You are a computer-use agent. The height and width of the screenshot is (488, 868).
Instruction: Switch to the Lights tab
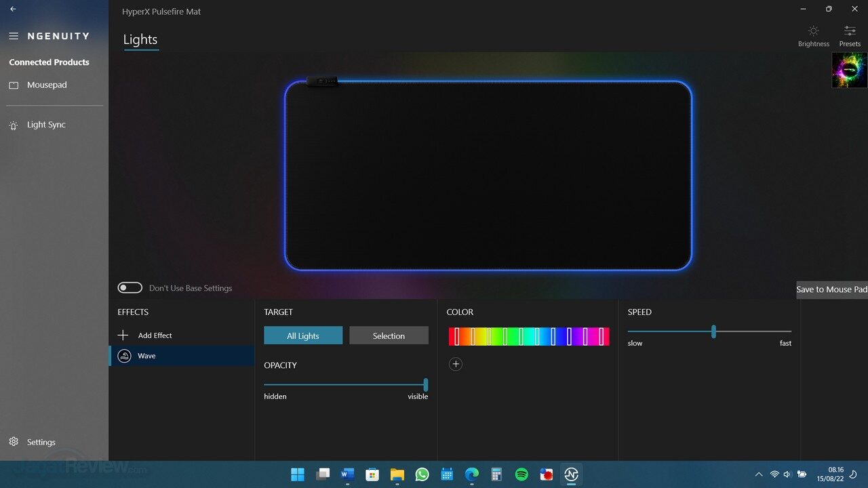(140, 40)
